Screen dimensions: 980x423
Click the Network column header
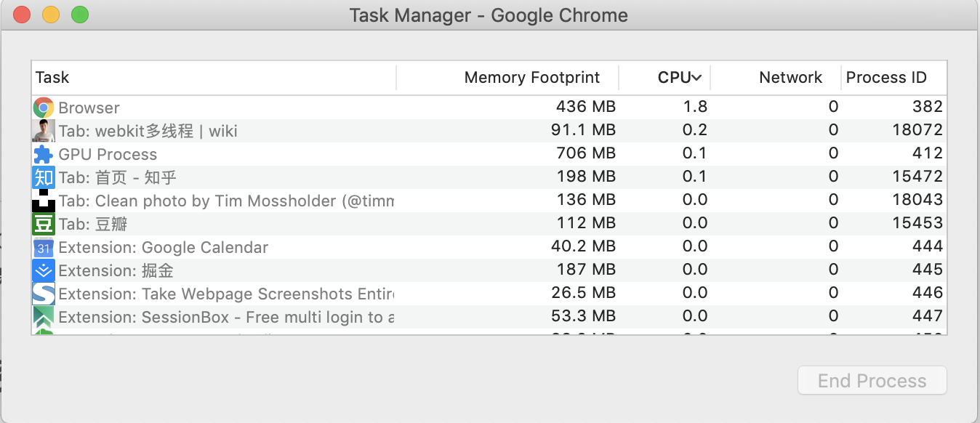click(790, 78)
